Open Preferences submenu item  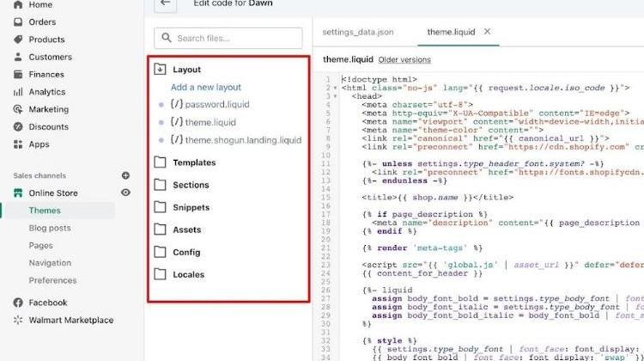[52, 280]
